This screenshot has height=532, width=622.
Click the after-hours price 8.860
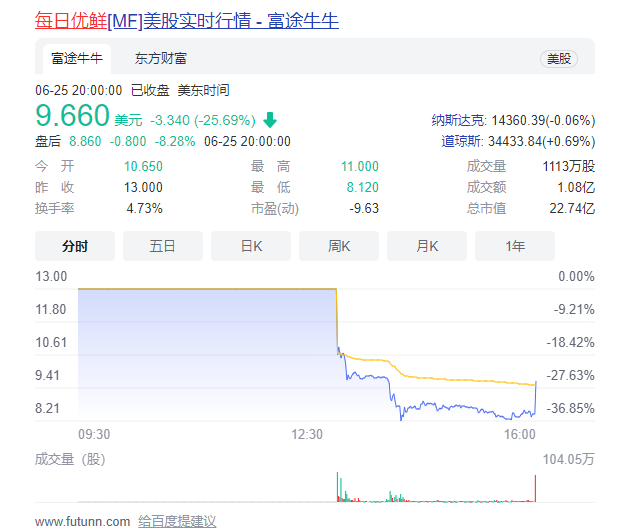tap(85, 141)
